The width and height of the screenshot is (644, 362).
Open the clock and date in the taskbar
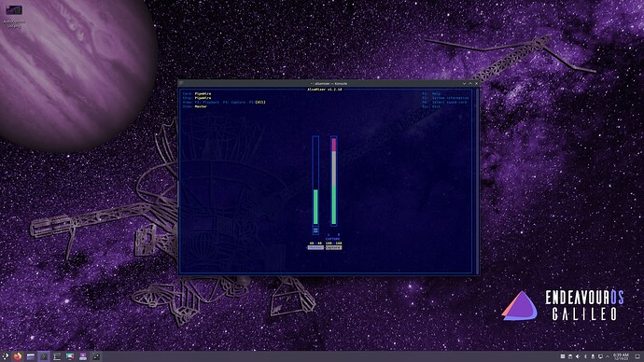621,356
